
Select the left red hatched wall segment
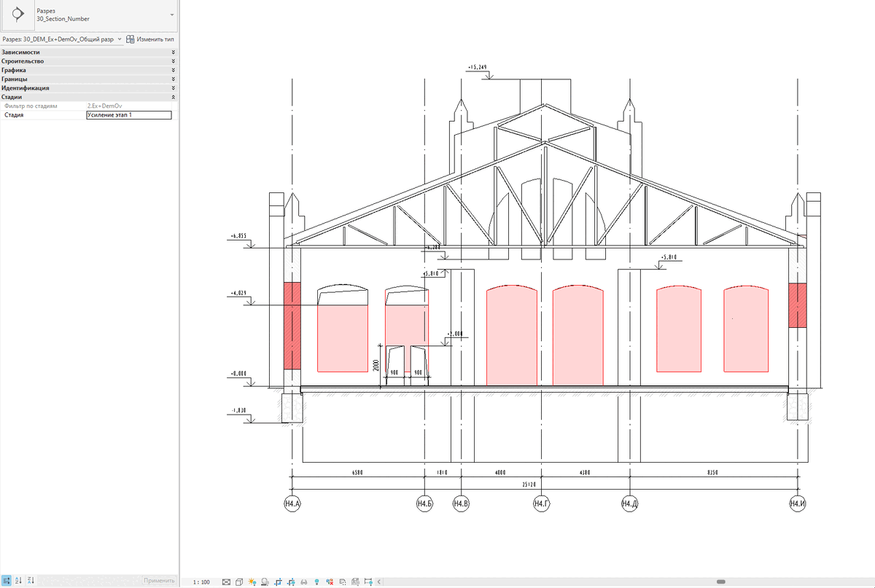click(292, 326)
